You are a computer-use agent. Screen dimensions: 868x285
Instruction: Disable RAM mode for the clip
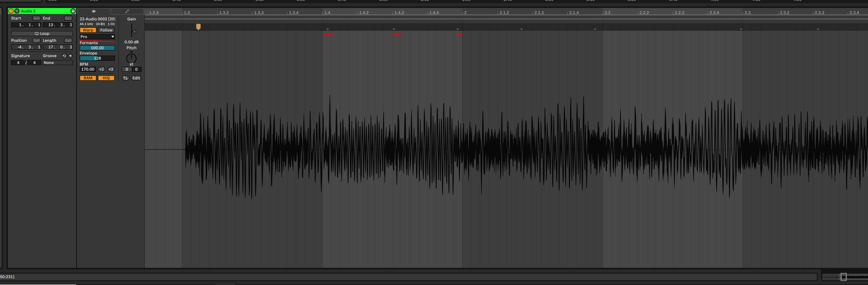pyautogui.click(x=88, y=78)
